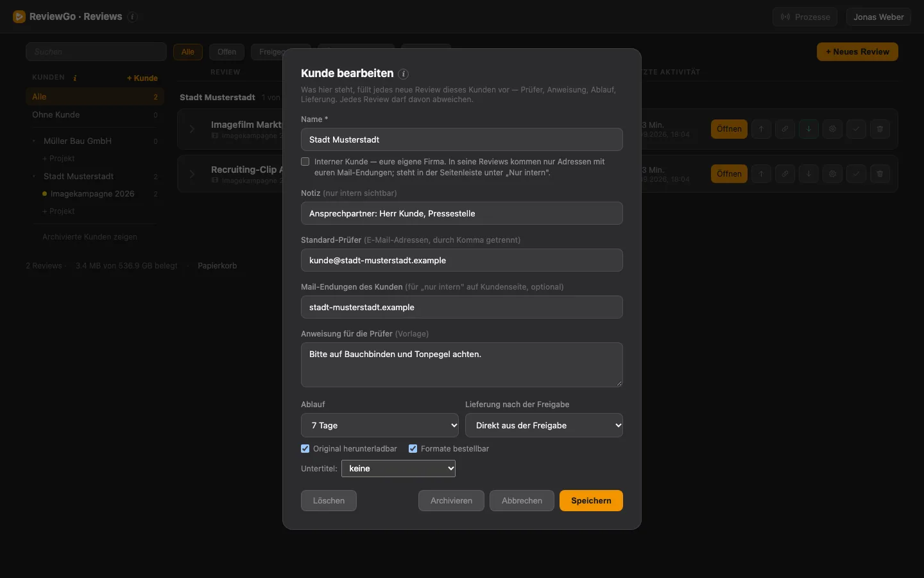Open the Ablauf dropdown showing 7 Tage
This screenshot has height=578, width=924.
click(x=380, y=425)
